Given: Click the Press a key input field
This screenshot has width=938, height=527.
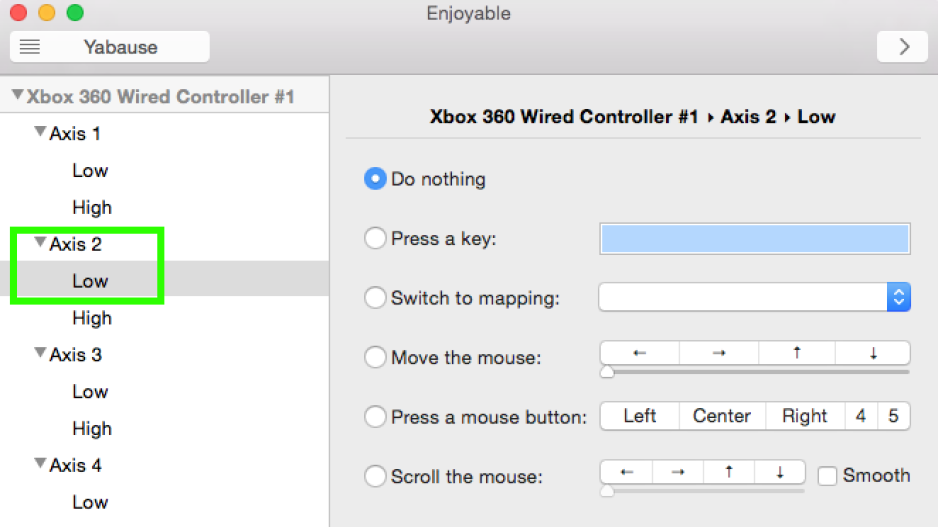Looking at the screenshot, I should [x=755, y=239].
